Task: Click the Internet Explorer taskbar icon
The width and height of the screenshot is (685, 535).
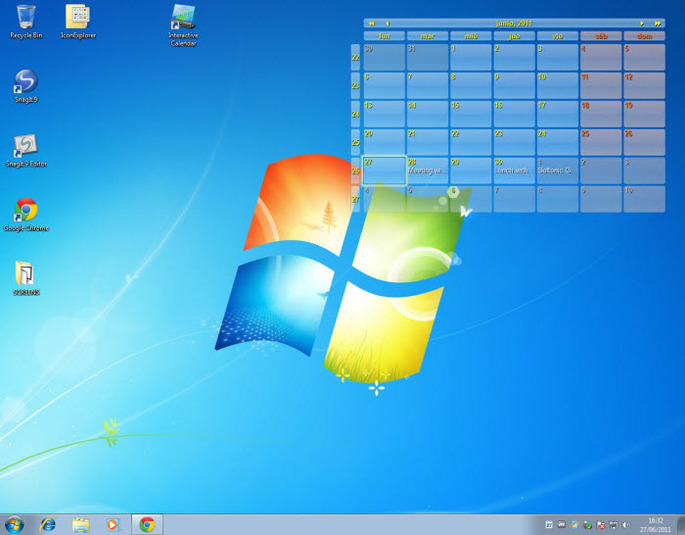Action: 47,524
